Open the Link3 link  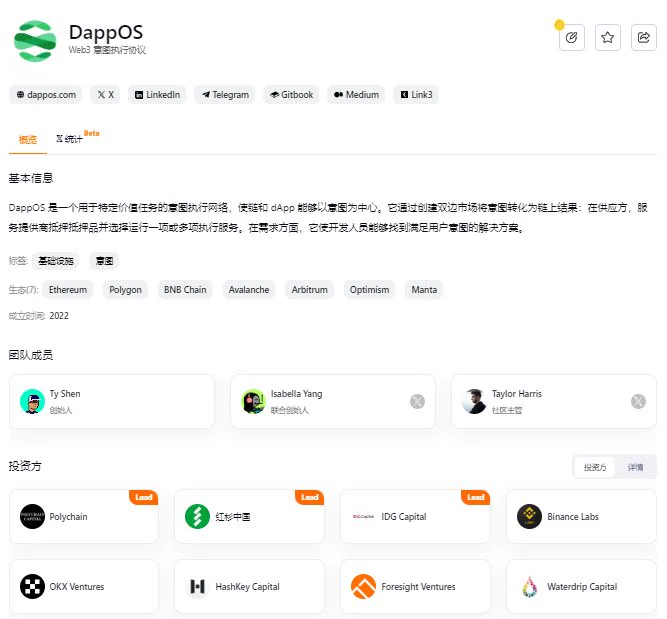click(x=416, y=94)
